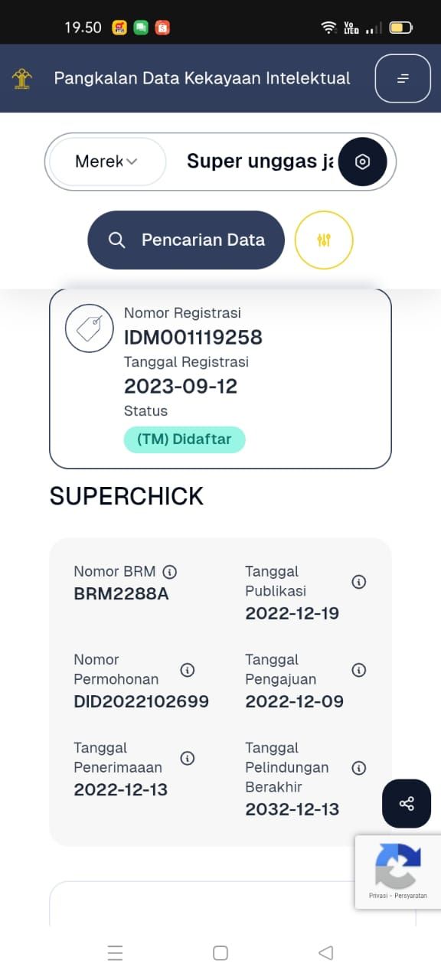Click the info icon beside Tanggal Penerimaaan
This screenshot has width=441, height=980.
coord(187,758)
